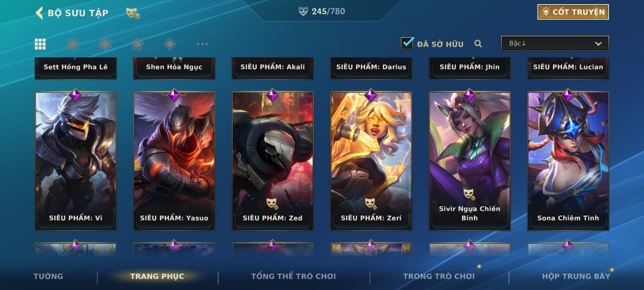The height and width of the screenshot is (290, 644).
Task: Click the Bậc dropdown chevron arrow
Action: 598,44
